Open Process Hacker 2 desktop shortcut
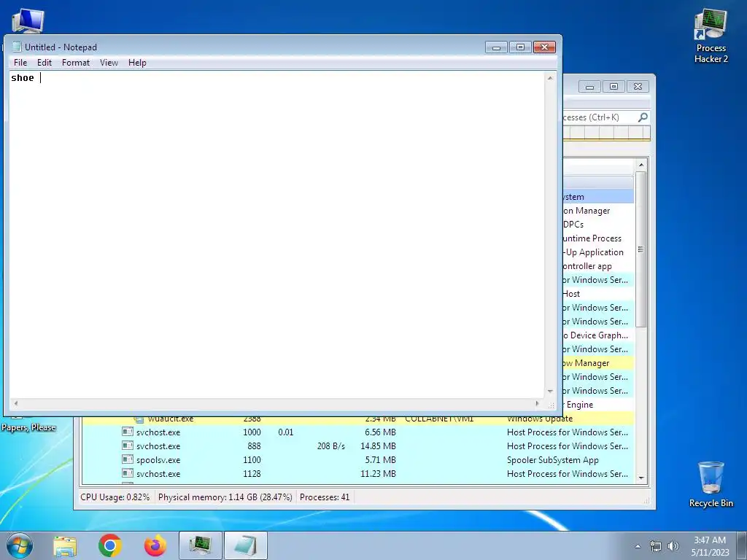This screenshot has width=747, height=560. pyautogui.click(x=711, y=36)
